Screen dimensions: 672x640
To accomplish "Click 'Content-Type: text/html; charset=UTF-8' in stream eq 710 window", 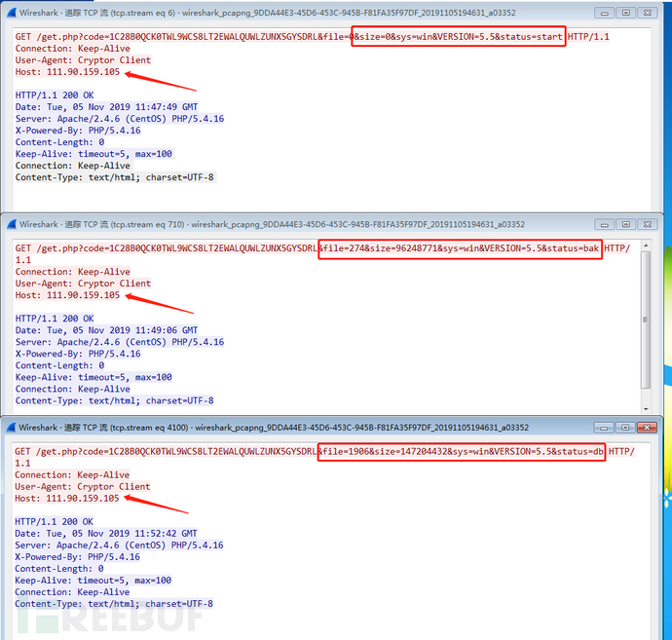I will click(x=114, y=400).
